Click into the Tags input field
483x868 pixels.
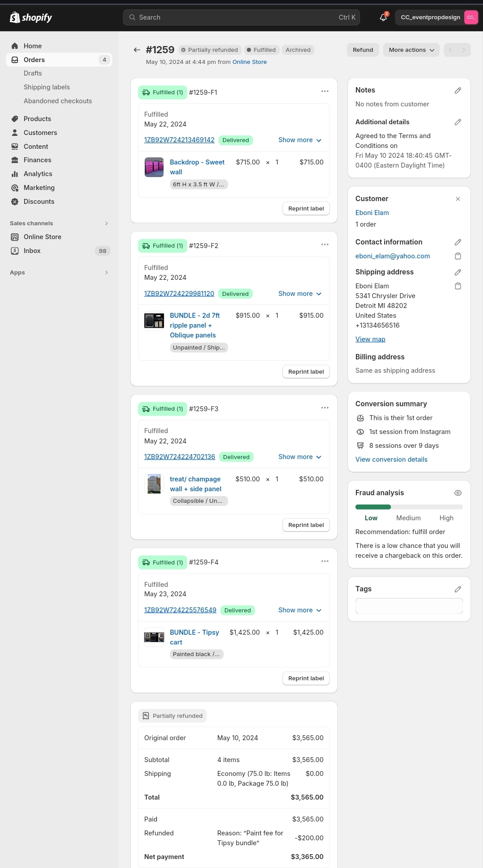tap(409, 606)
